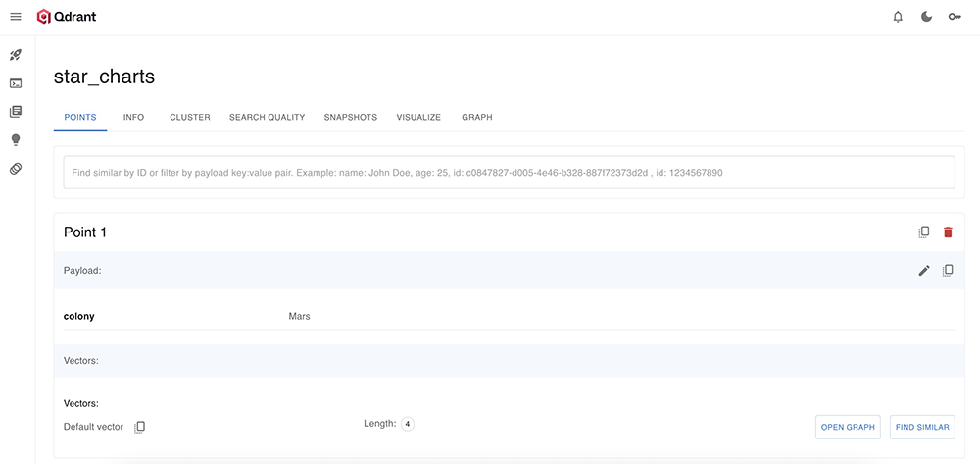Click the Point 1 heading
Viewport: 980px width, 464px height.
pos(85,232)
